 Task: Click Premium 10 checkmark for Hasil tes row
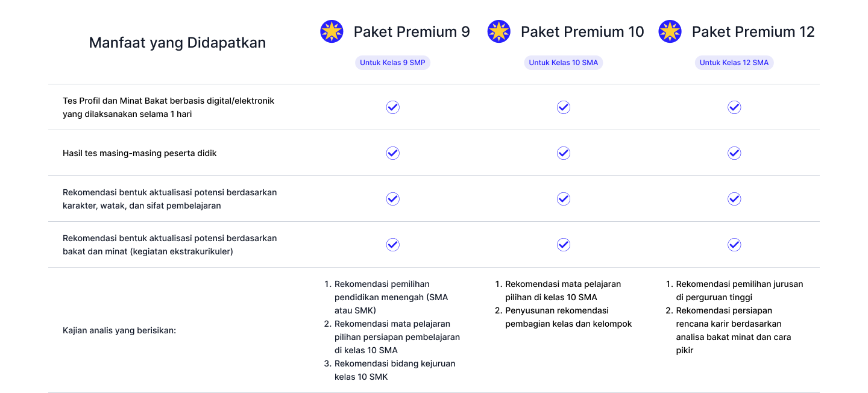click(564, 153)
